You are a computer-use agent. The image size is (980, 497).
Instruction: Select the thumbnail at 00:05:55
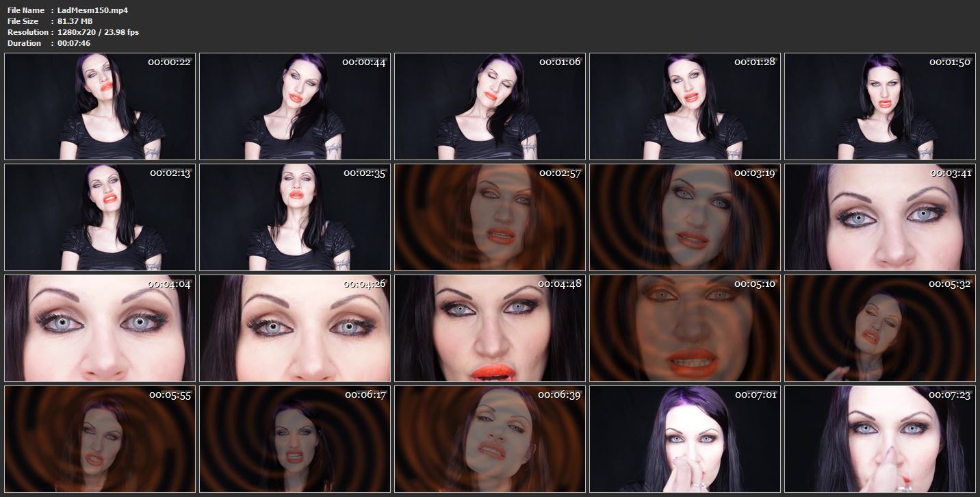100,439
